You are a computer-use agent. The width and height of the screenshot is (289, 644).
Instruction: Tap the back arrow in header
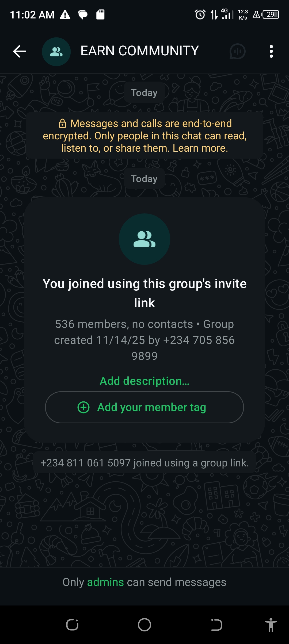[x=19, y=51]
